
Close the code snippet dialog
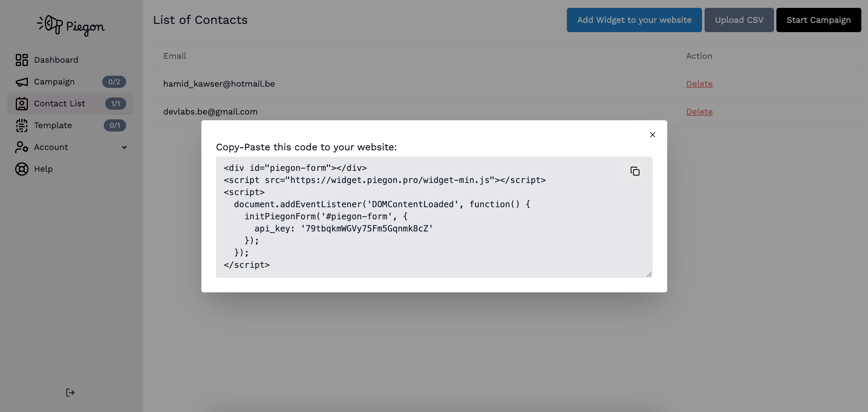click(x=652, y=135)
